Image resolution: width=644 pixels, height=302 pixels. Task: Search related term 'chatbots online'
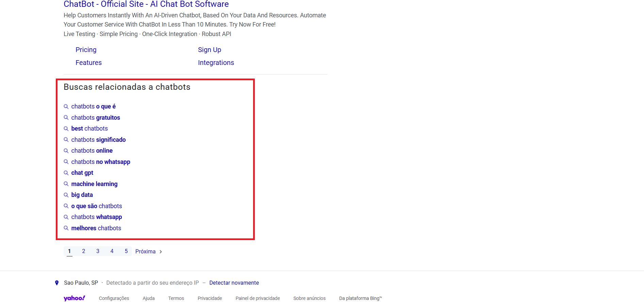(x=92, y=151)
